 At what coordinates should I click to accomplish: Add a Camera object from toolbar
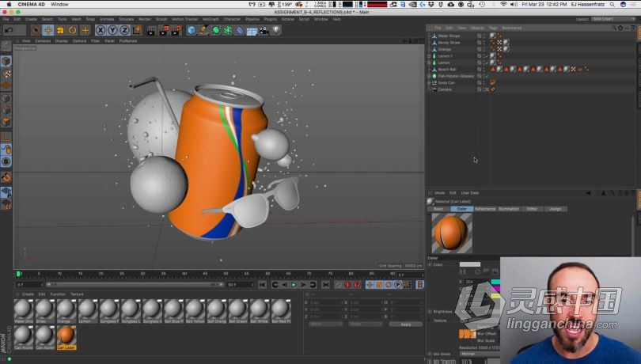tap(264, 31)
